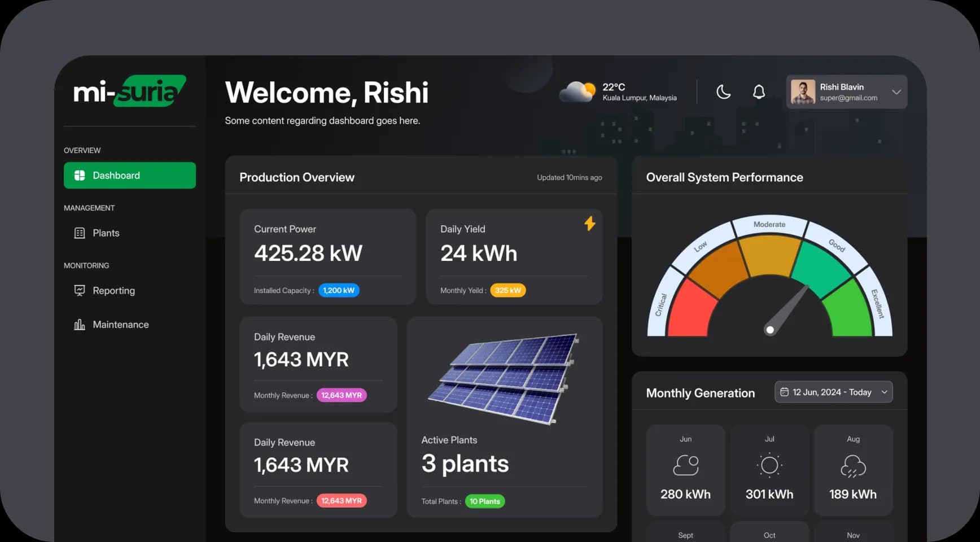The image size is (980, 542).
Task: Select the Maintenance menu item
Action: click(120, 324)
